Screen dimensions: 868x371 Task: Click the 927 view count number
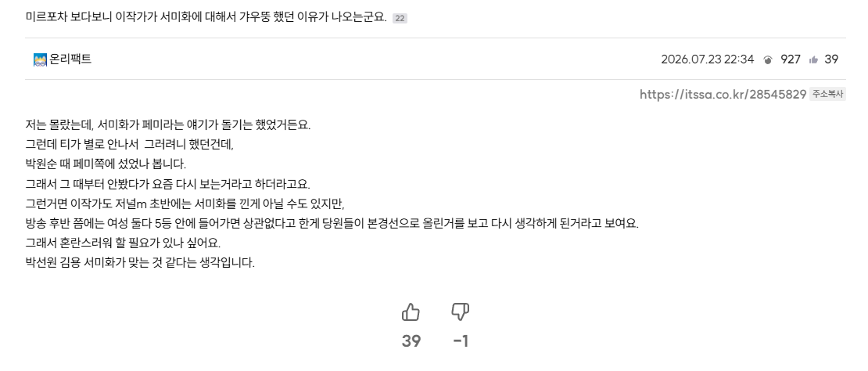[791, 59]
